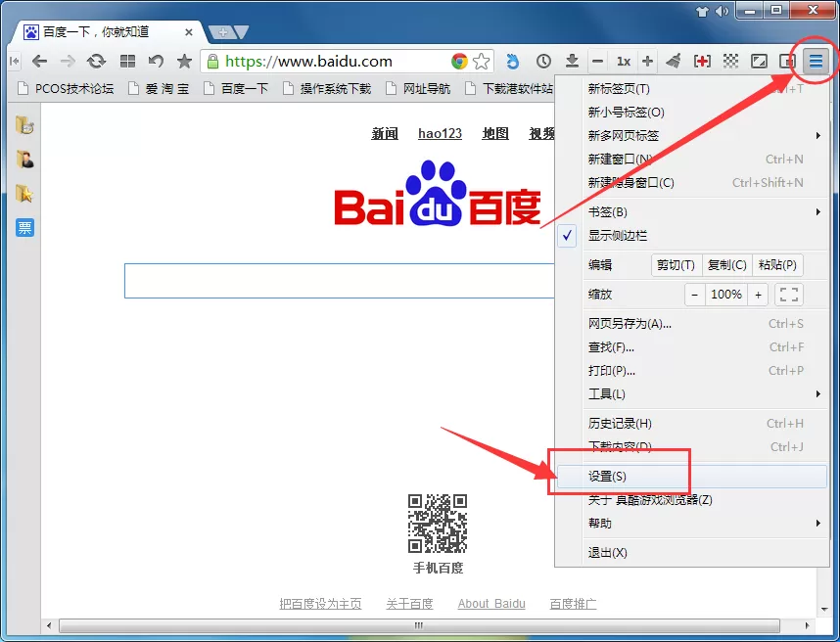This screenshot has height=642, width=840.
Task: Reset zoom via toolbar 1x button
Action: click(x=623, y=62)
